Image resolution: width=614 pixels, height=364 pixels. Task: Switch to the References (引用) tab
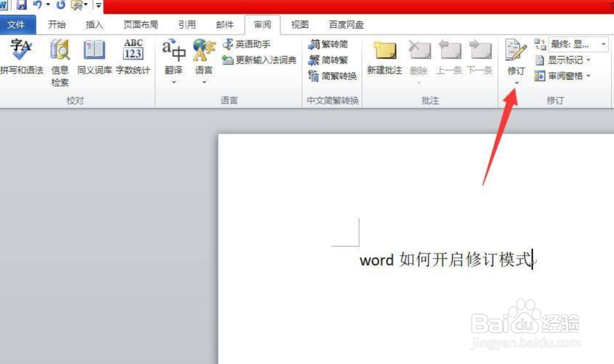187,25
